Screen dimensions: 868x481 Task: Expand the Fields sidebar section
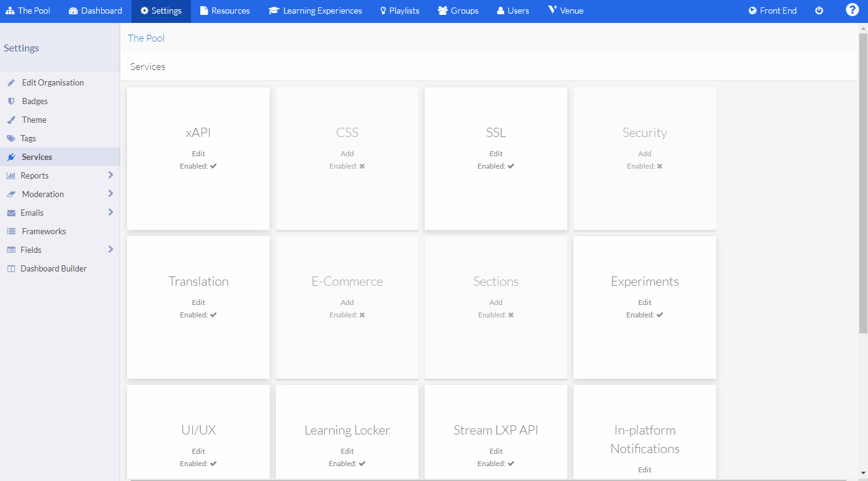tap(111, 249)
